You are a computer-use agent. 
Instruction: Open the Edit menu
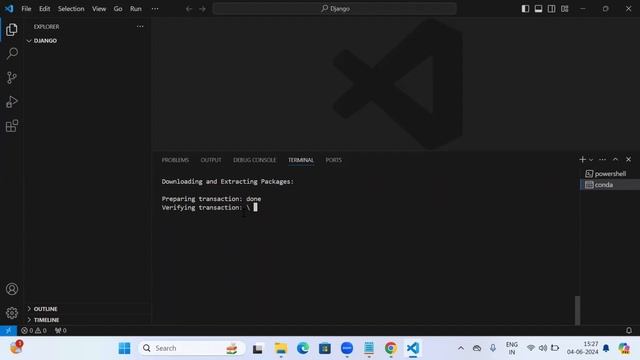pyautogui.click(x=44, y=9)
